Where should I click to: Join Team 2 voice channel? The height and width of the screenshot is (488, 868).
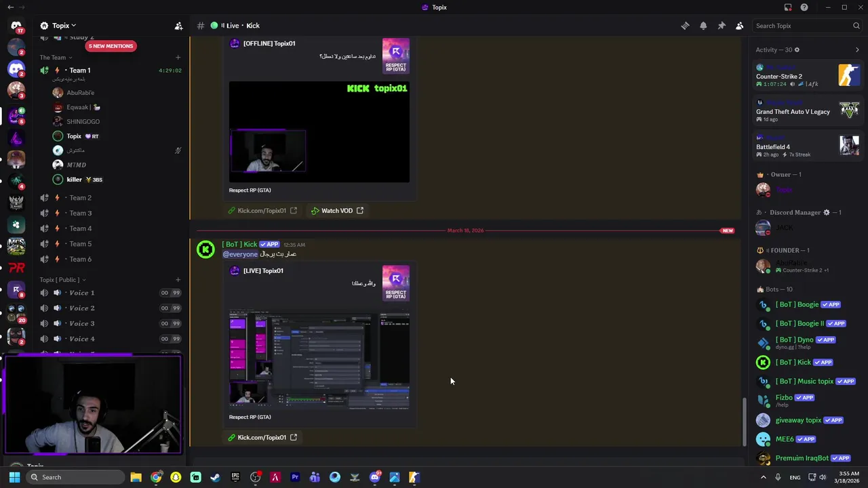[x=111, y=198]
